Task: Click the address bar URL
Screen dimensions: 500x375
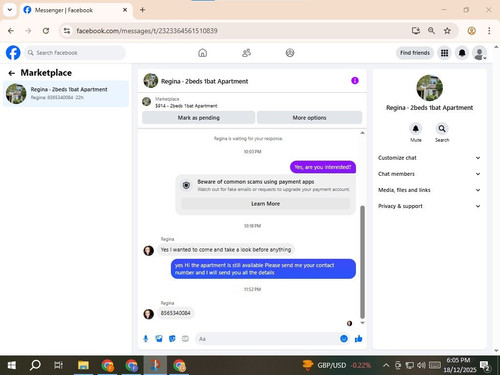Action: (147, 31)
